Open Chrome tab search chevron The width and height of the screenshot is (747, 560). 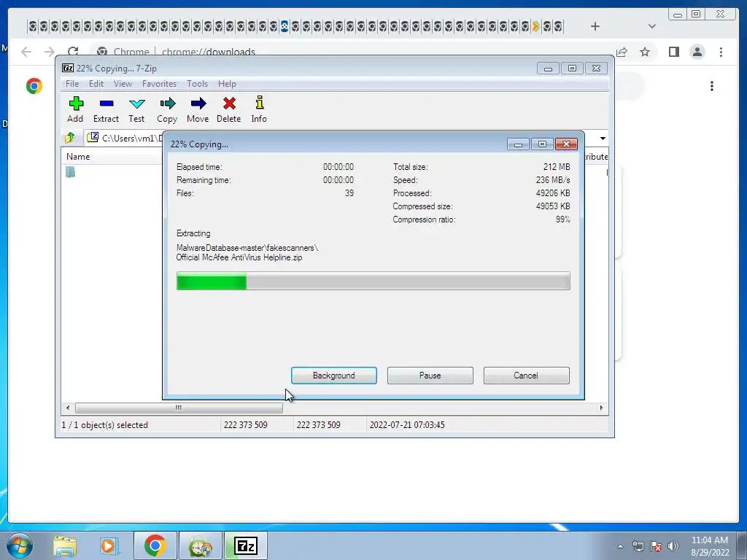[652, 26]
